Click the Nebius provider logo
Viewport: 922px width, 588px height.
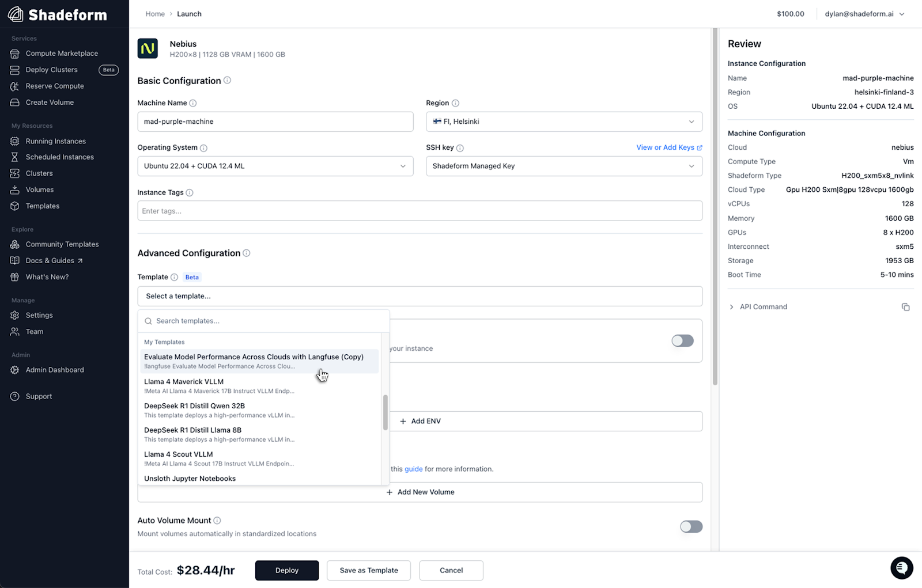[x=148, y=48]
